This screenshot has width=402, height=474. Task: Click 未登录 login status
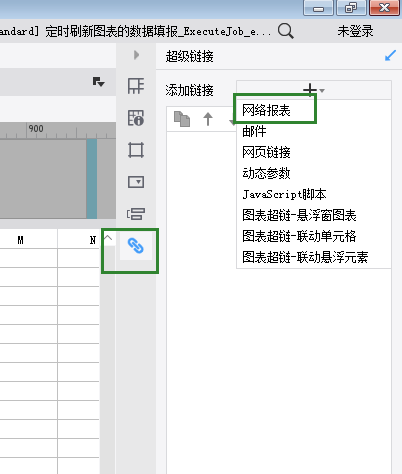click(x=355, y=31)
